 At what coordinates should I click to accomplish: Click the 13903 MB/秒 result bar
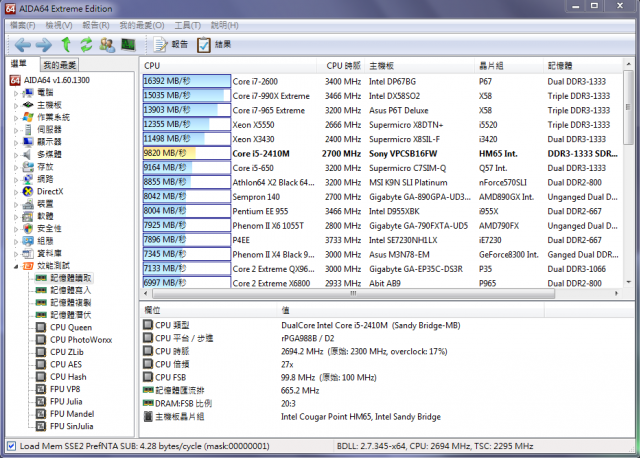187,110
